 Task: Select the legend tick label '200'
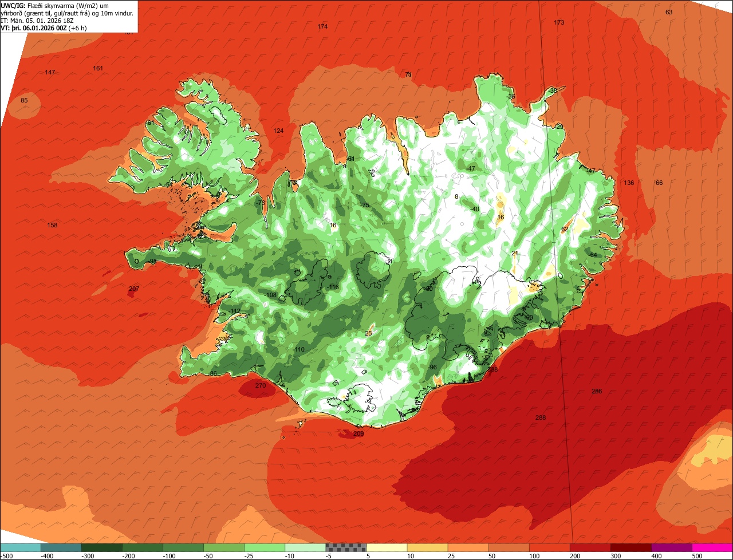click(x=575, y=556)
